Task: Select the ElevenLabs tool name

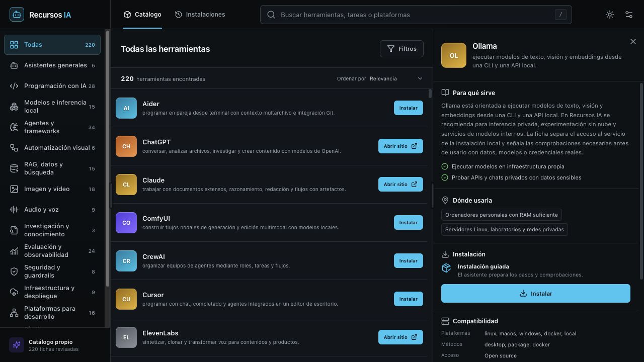Action: point(160,333)
